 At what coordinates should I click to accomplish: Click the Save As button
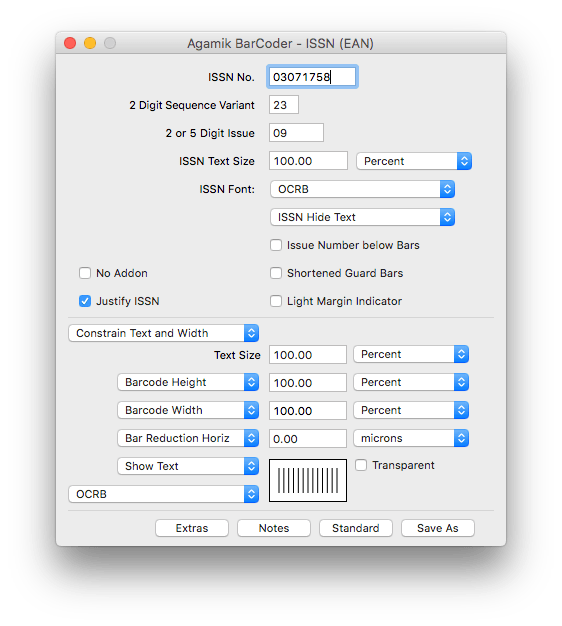pyautogui.click(x=438, y=528)
